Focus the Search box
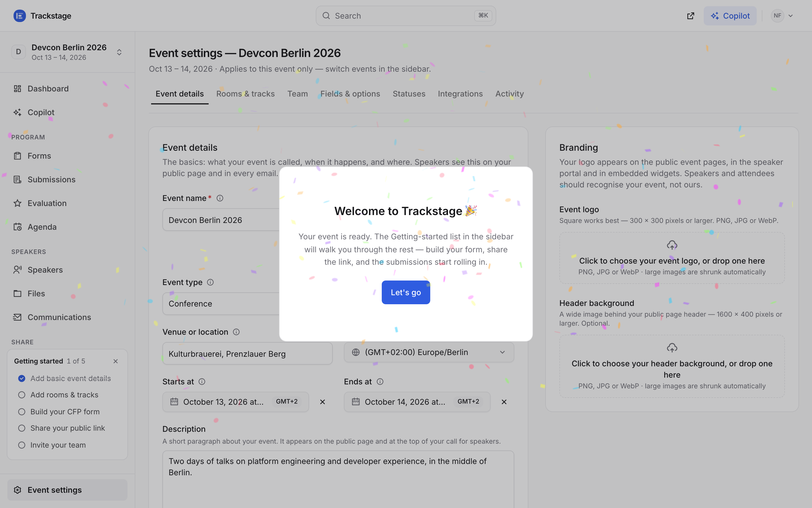 pos(406,16)
